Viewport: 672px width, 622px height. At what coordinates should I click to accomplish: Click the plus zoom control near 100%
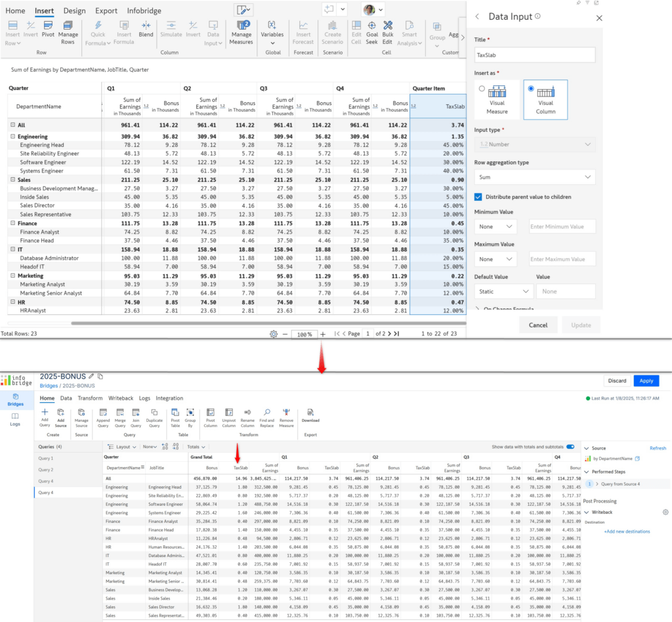tap(322, 334)
